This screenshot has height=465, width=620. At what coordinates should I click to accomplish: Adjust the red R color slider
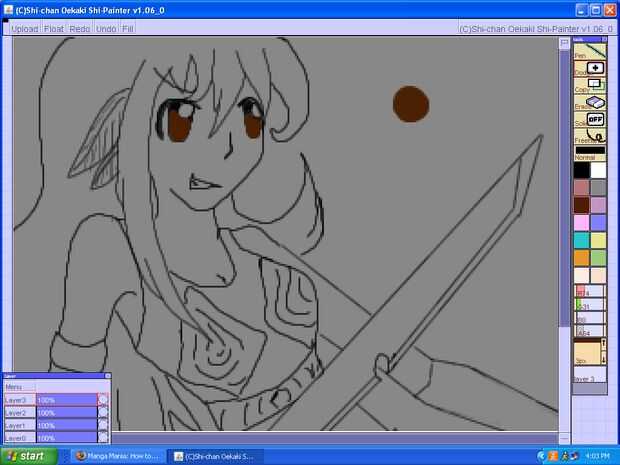pyautogui.click(x=590, y=291)
